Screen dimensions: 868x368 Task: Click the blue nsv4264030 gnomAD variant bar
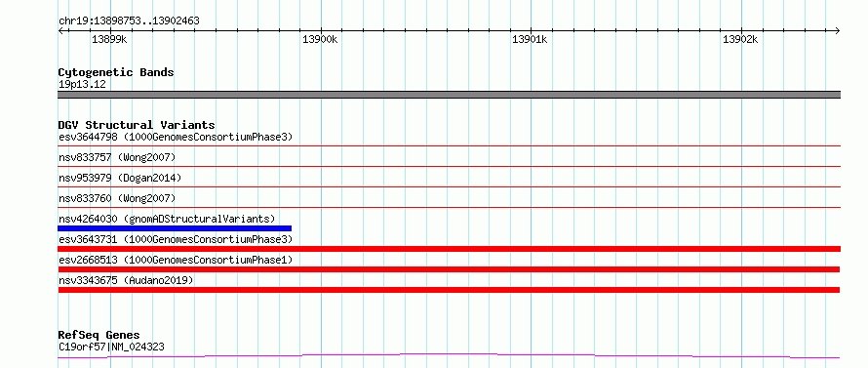point(175,228)
